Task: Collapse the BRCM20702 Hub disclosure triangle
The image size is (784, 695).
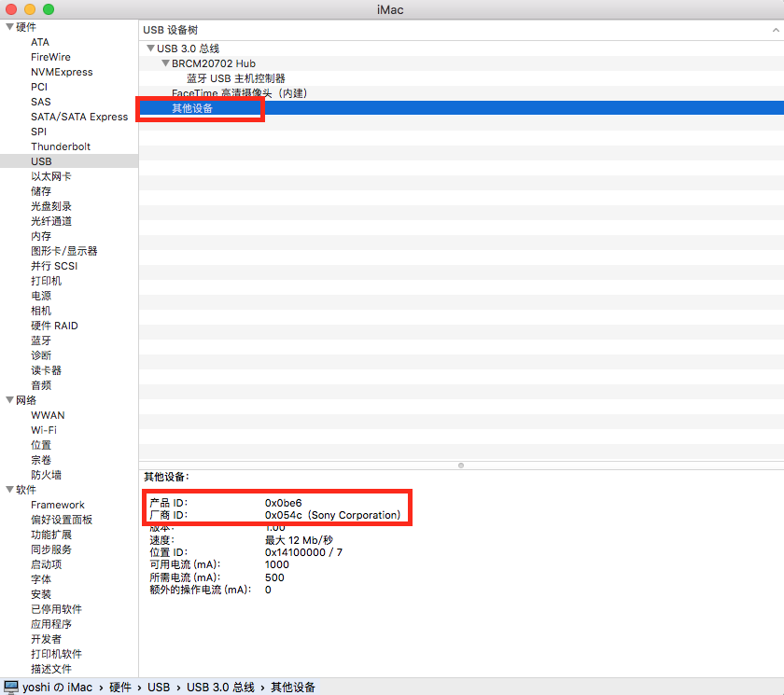Action: (165, 63)
